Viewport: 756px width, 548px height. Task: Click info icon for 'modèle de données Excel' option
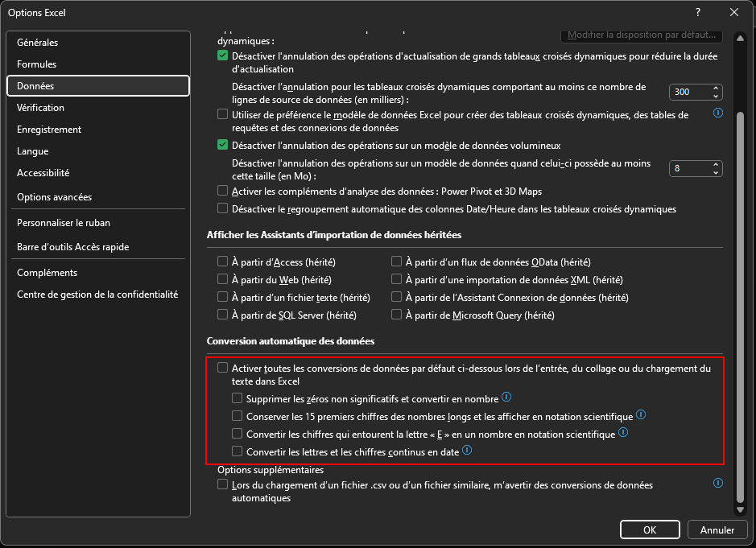[x=718, y=113]
